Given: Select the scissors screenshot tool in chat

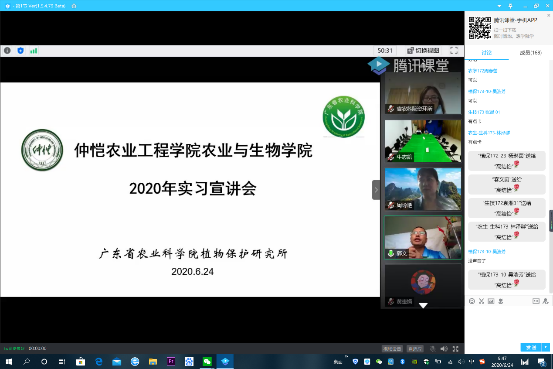Looking at the screenshot, I should coord(481,301).
